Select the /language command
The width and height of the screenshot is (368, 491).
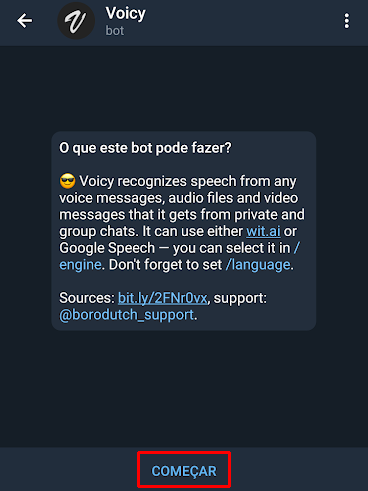pos(258,265)
